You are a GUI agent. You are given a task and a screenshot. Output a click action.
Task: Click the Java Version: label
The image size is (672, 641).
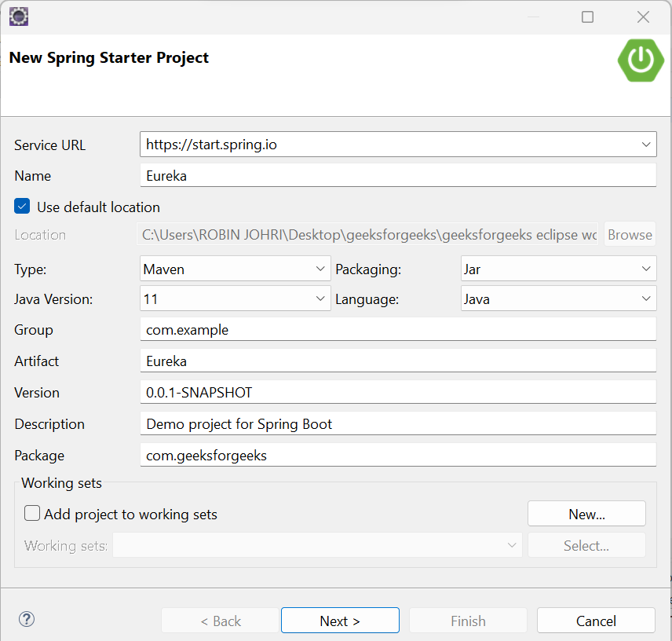pyautogui.click(x=53, y=299)
